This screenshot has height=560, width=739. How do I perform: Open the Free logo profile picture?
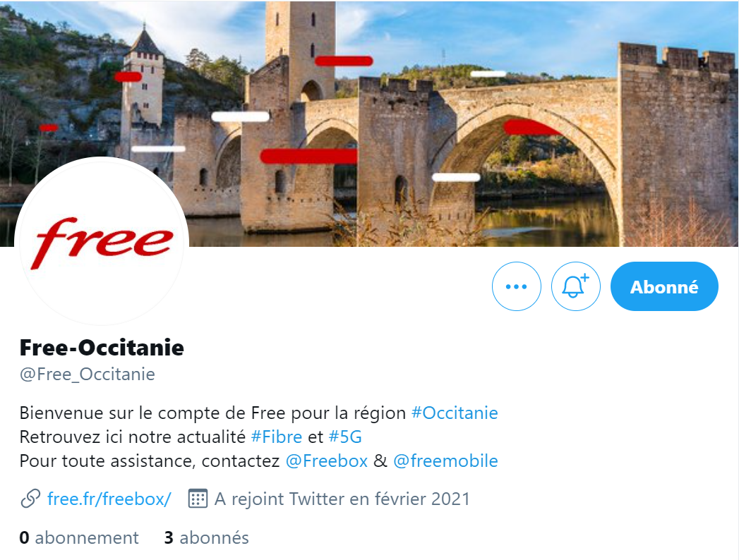click(x=102, y=243)
